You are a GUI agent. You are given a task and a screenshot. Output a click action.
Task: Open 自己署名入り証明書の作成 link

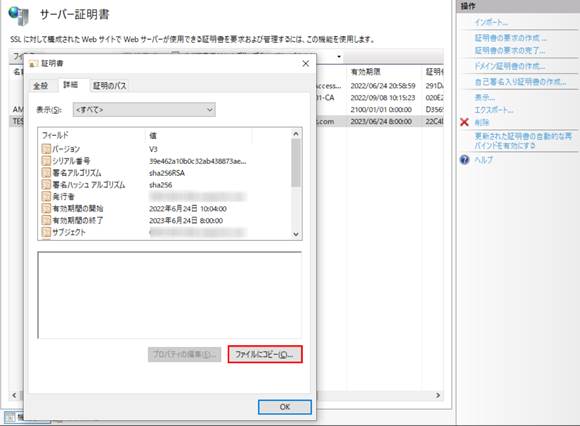(x=520, y=82)
